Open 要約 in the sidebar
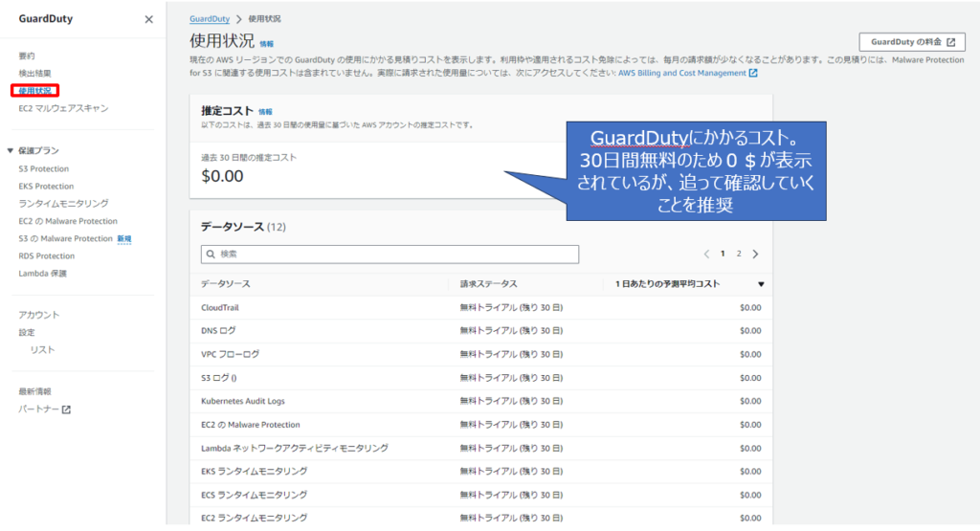Screen dimensions: 980x531 tap(27, 55)
